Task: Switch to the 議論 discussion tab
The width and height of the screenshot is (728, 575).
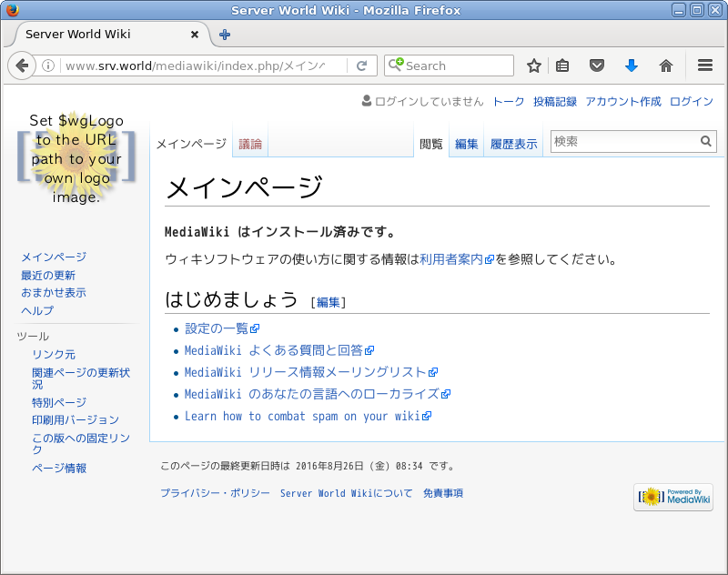Action: (250, 144)
